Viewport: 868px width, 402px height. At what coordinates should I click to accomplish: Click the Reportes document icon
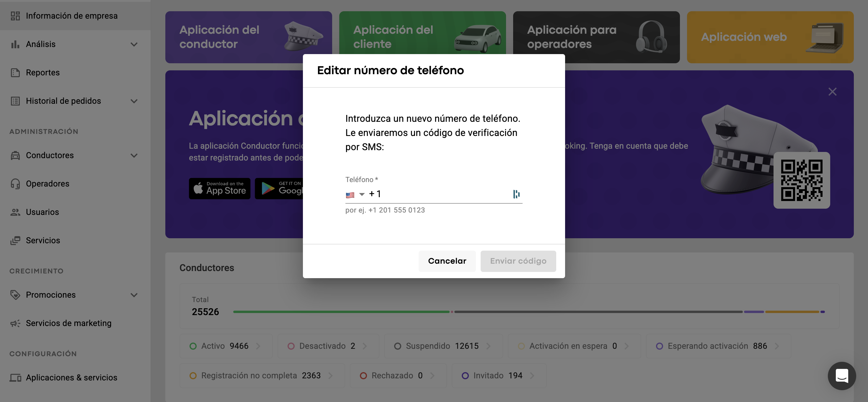click(x=15, y=72)
